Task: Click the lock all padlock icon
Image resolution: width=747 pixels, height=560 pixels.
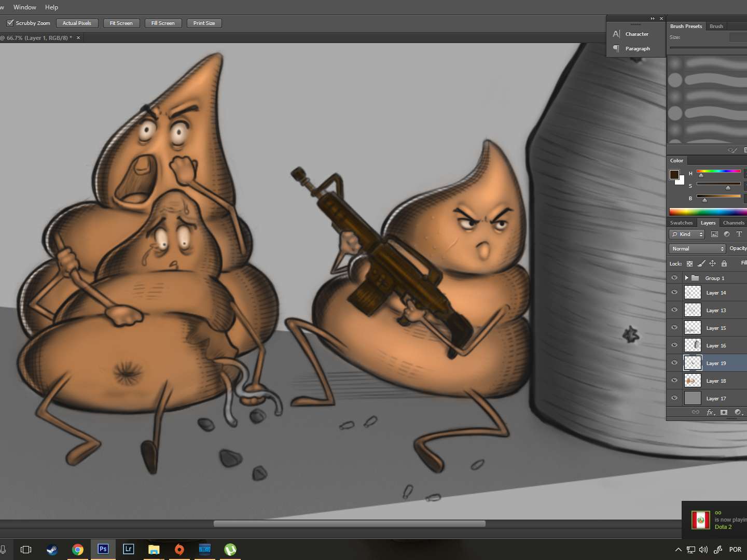Action: click(x=724, y=263)
